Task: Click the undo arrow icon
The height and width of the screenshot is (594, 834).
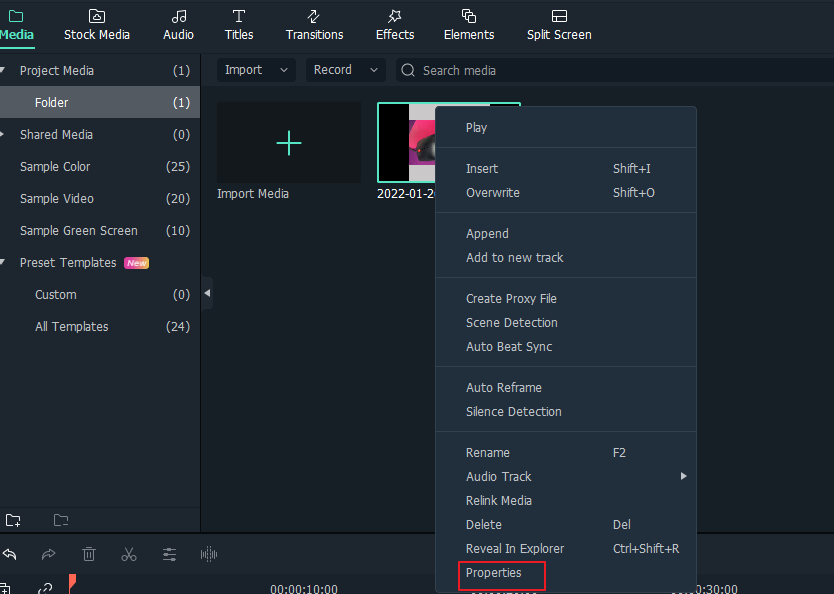Action: coord(10,554)
